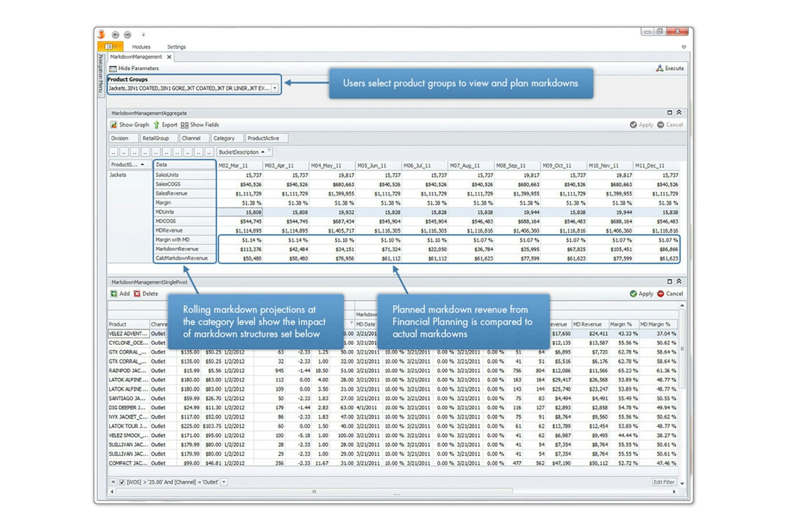Sort by the MD Margin % column header
The image size is (790, 532).
[x=658, y=324]
